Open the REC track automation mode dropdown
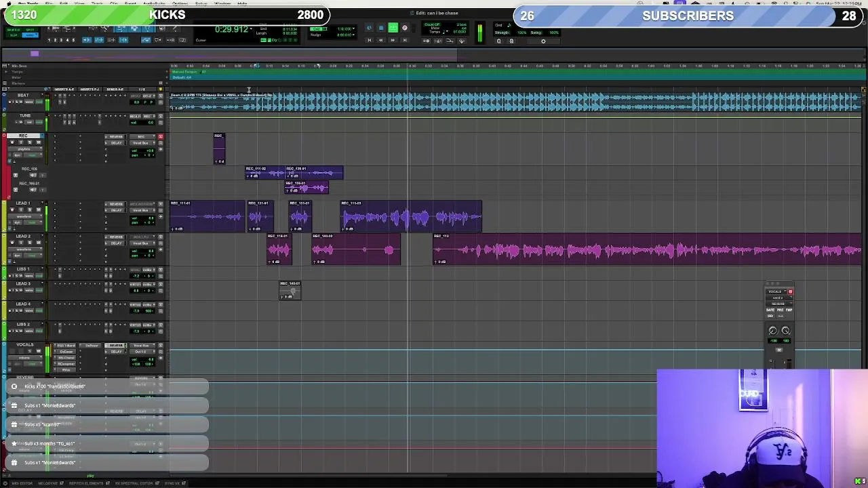Screen dimensions: 868x488 tap(33, 155)
